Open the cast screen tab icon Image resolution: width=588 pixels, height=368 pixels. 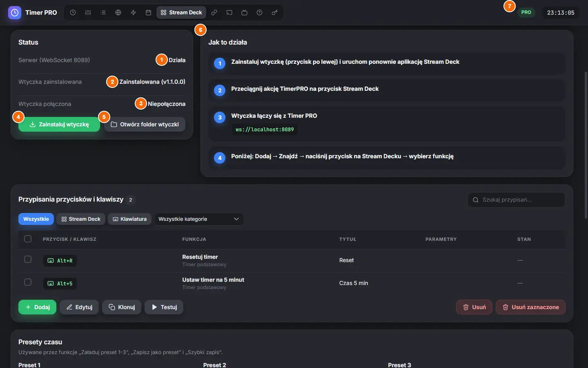pos(229,13)
